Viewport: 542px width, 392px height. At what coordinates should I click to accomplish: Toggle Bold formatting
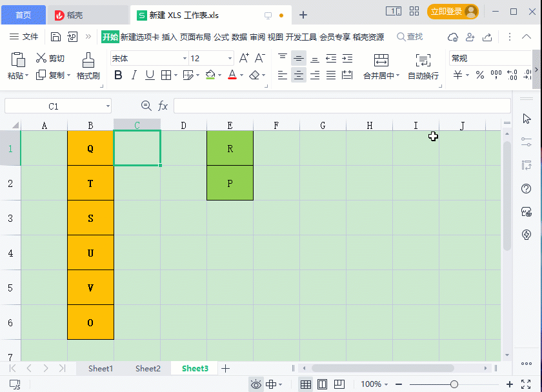[x=118, y=75]
